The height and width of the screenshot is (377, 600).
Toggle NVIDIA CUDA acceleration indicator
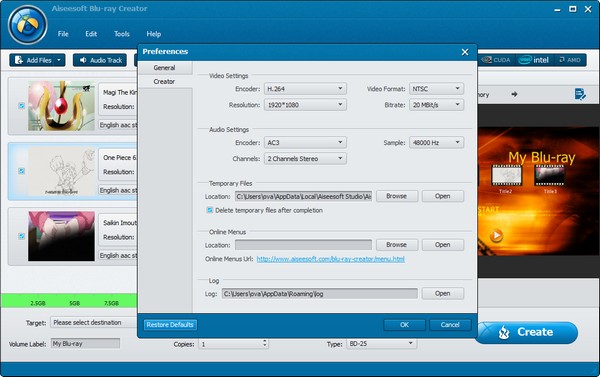click(496, 60)
